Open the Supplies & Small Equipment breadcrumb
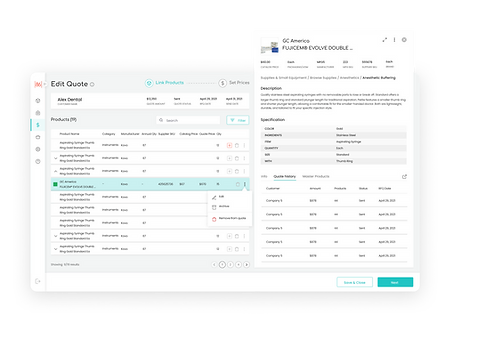The image size is (485, 363). coord(283,78)
